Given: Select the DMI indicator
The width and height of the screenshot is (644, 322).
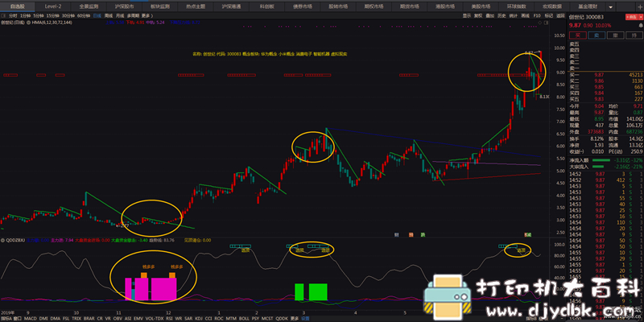Looking at the screenshot, I should click(43, 318).
